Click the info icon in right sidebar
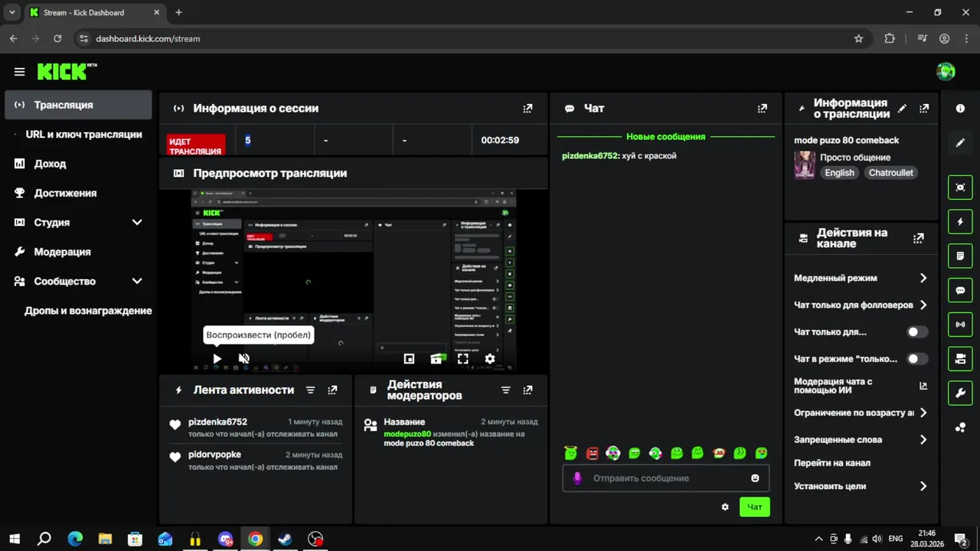Image resolution: width=980 pixels, height=551 pixels. (960, 109)
